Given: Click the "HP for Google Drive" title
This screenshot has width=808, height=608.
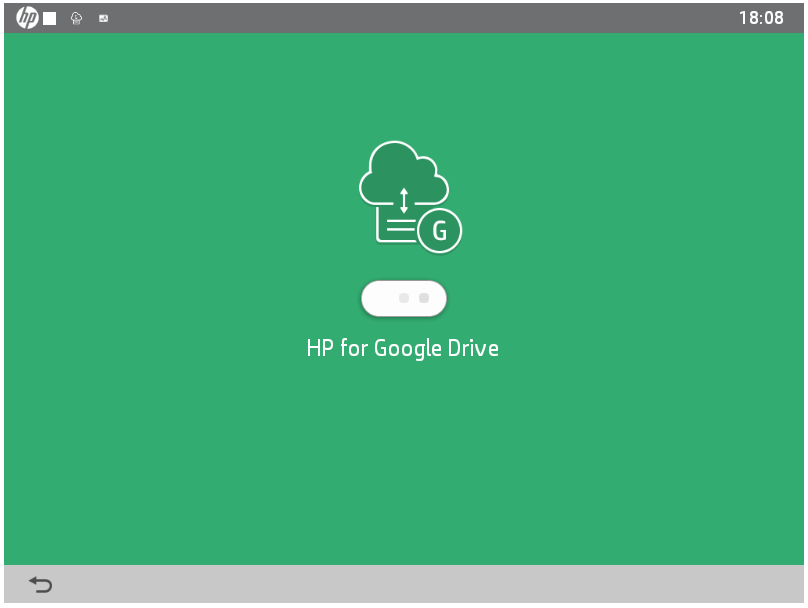Looking at the screenshot, I should point(402,348).
